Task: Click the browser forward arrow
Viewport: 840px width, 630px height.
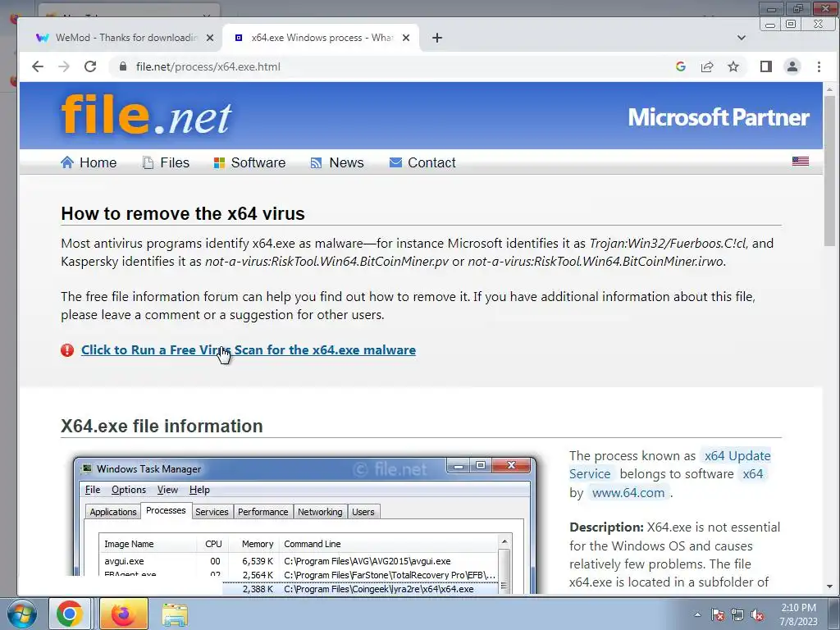Action: 64,66
